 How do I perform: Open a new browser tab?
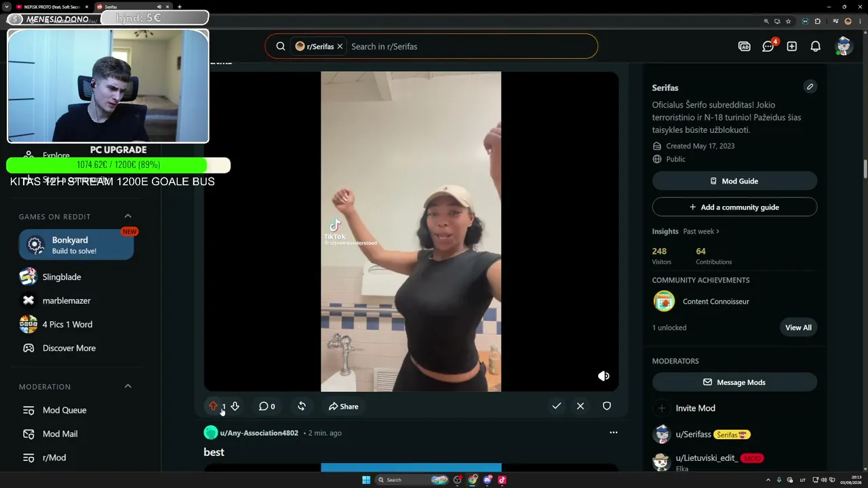coord(180,7)
